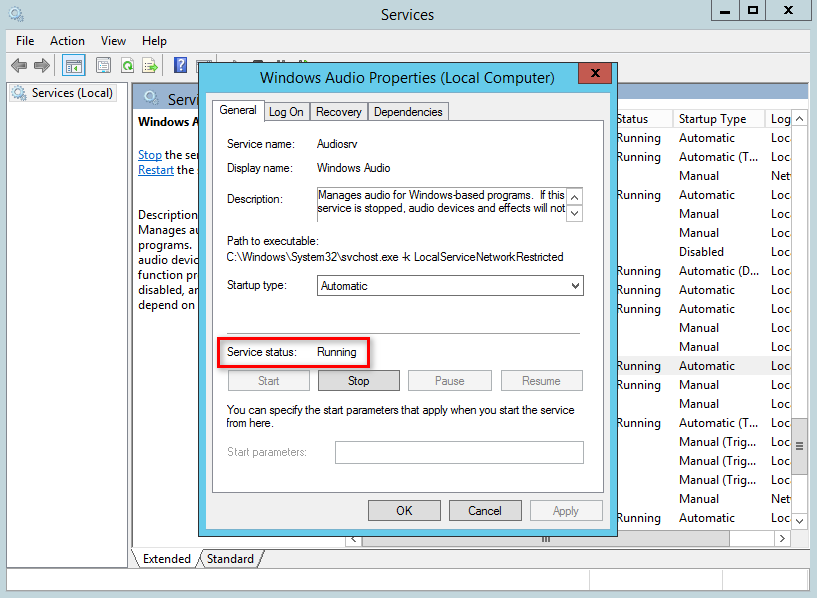Open the File menu

[x=25, y=41]
